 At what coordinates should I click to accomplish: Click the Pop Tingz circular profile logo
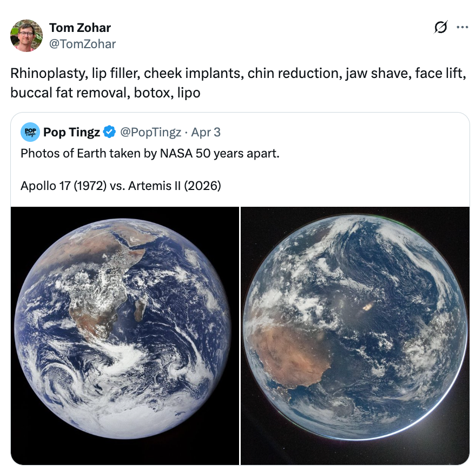[x=30, y=132]
